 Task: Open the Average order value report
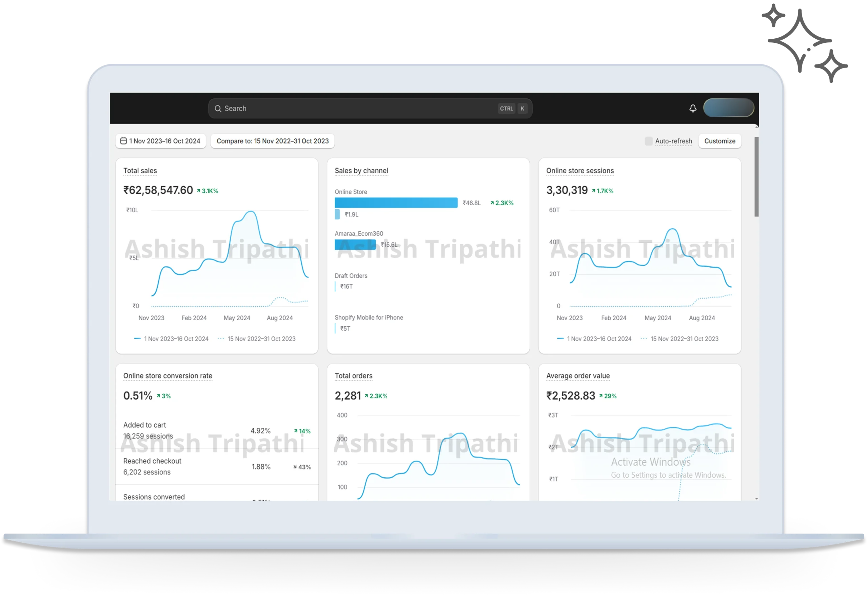(x=577, y=375)
